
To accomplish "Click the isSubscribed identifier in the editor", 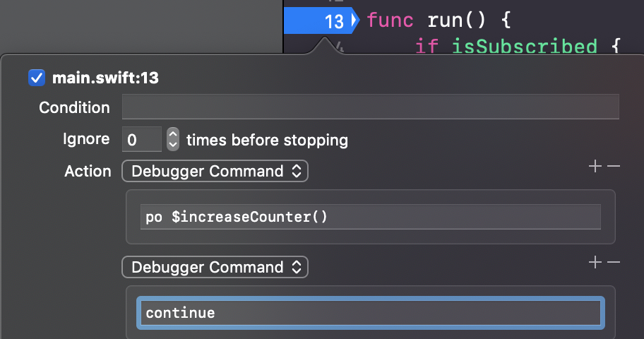I will click(x=525, y=46).
